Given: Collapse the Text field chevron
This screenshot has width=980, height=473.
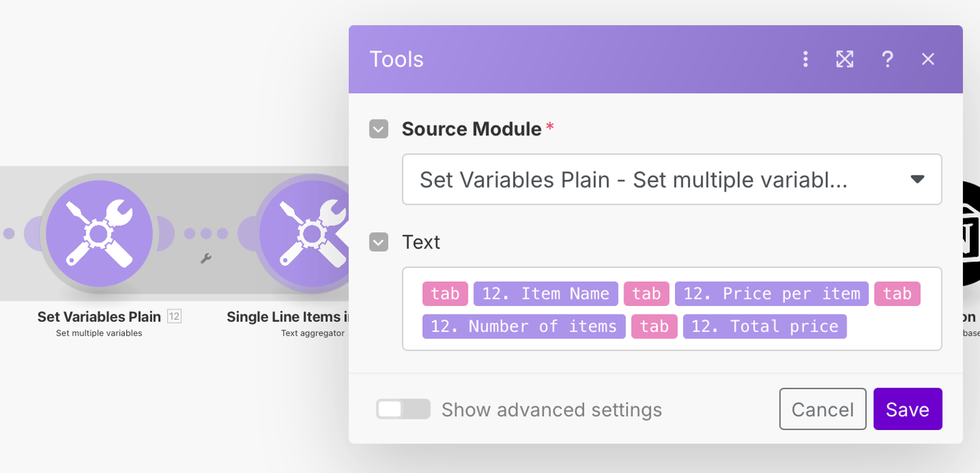Looking at the screenshot, I should [379, 242].
